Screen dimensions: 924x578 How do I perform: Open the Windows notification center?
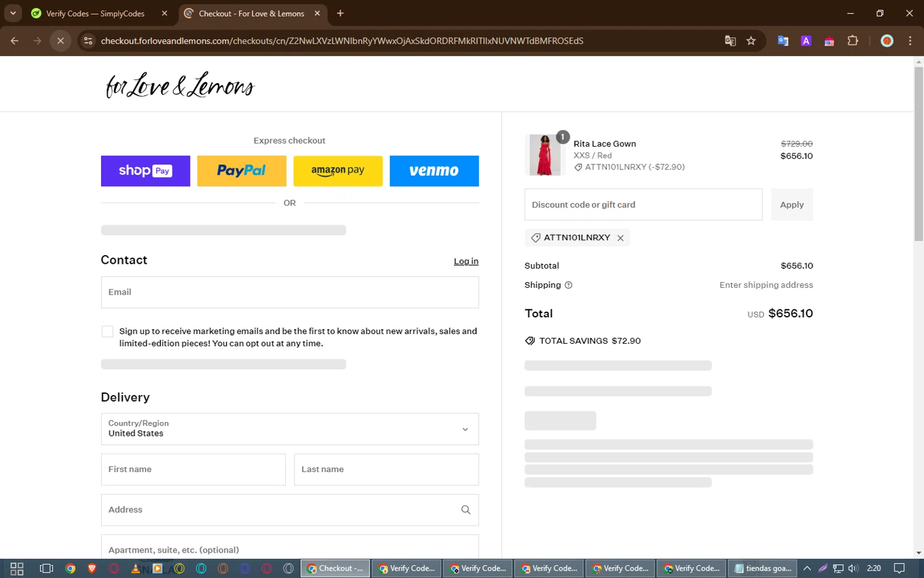899,568
